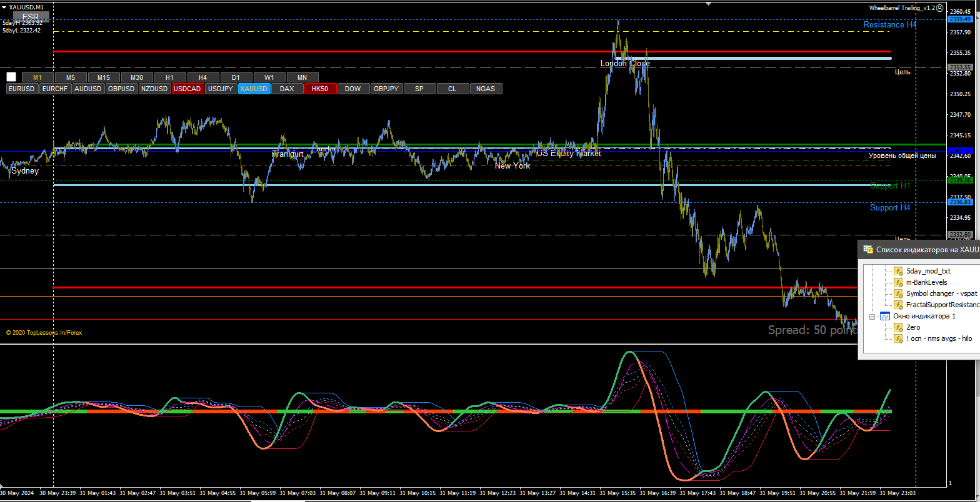Click the 5day_mod_txt indicator icon
980x502 pixels.
[898, 271]
